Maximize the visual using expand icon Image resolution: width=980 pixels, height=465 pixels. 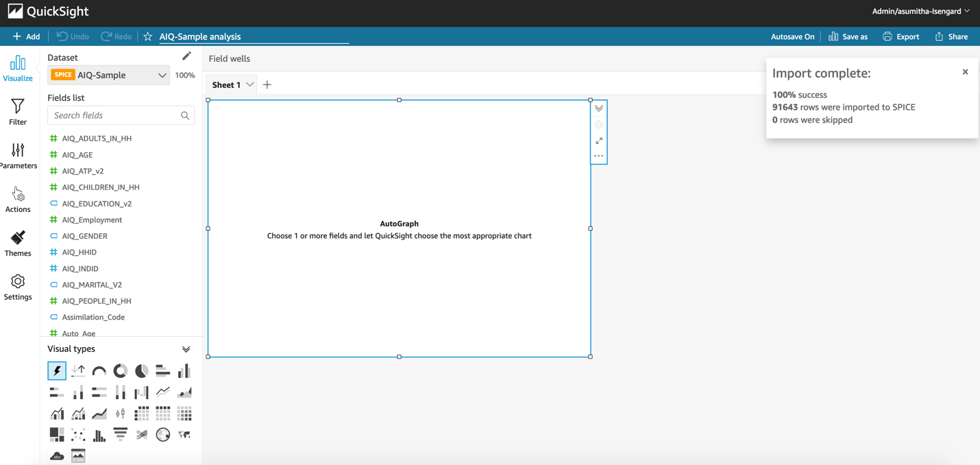[599, 141]
